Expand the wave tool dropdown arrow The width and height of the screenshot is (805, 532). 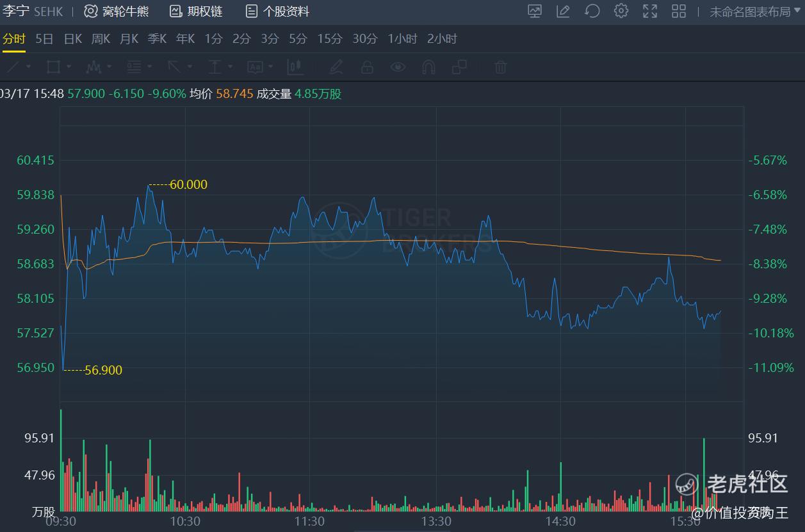click(x=110, y=67)
